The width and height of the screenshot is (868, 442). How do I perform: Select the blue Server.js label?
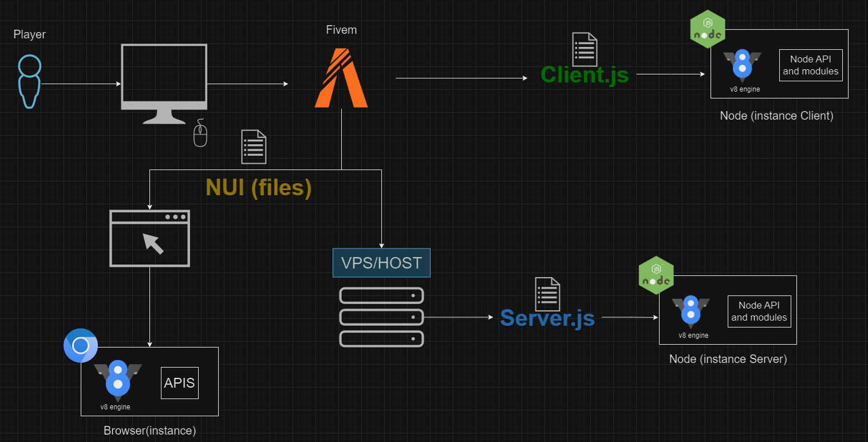tap(547, 318)
